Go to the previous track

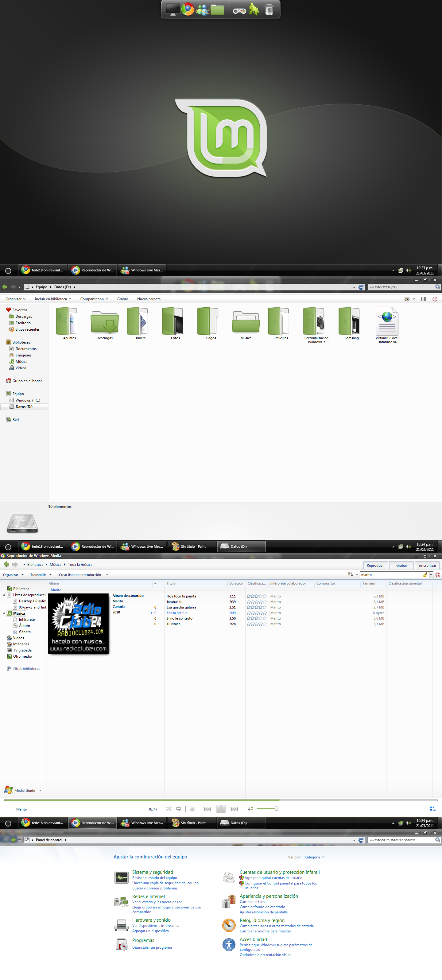pos(207,809)
